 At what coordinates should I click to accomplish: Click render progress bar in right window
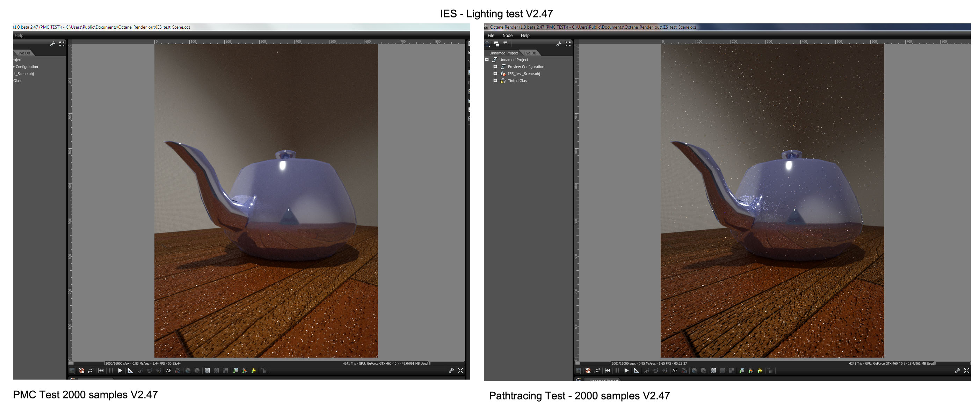tap(593, 363)
